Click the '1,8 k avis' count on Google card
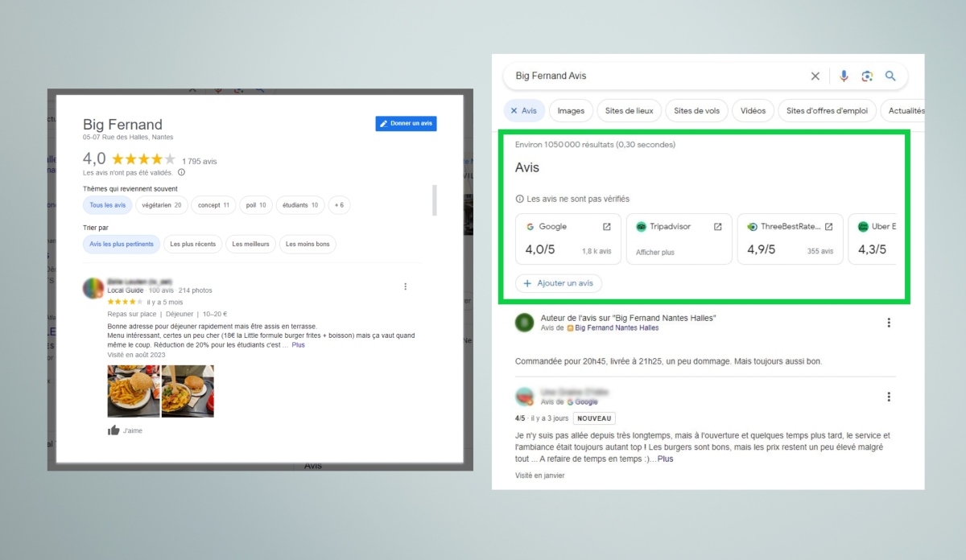Image resolution: width=966 pixels, height=560 pixels. 597,252
